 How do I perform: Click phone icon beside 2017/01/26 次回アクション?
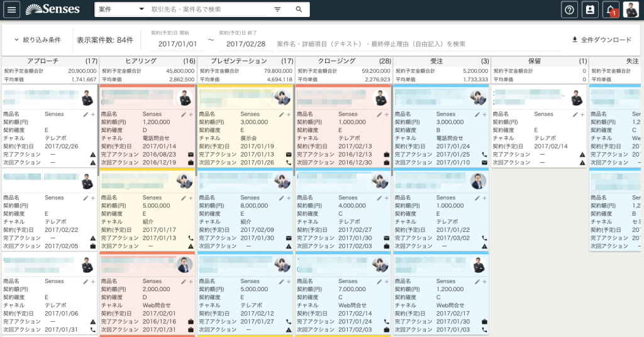[x=289, y=163]
